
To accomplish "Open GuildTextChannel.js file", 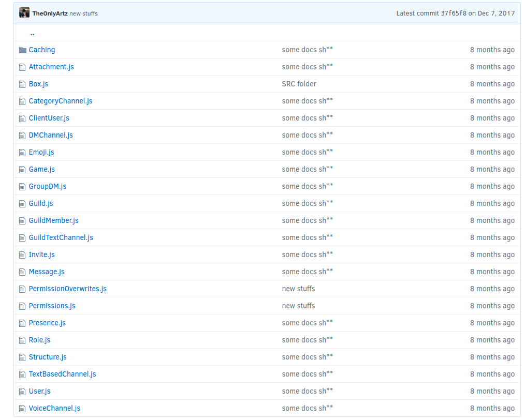I will point(61,237).
